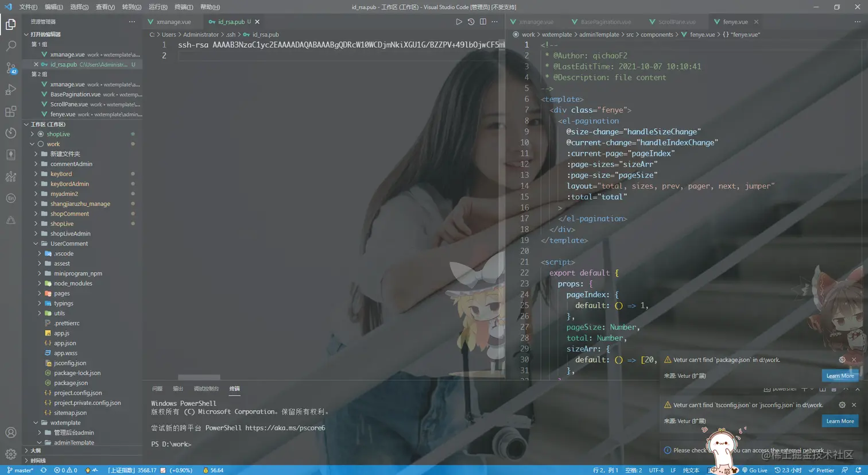
Task: Open settings gear on Vetur tsconfig.json notification
Action: (842, 405)
